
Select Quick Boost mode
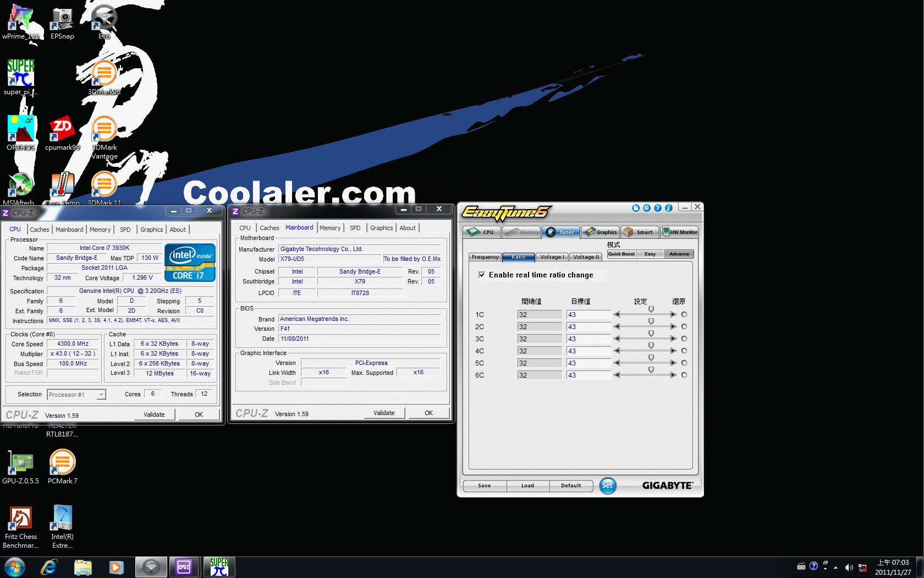[x=621, y=254]
